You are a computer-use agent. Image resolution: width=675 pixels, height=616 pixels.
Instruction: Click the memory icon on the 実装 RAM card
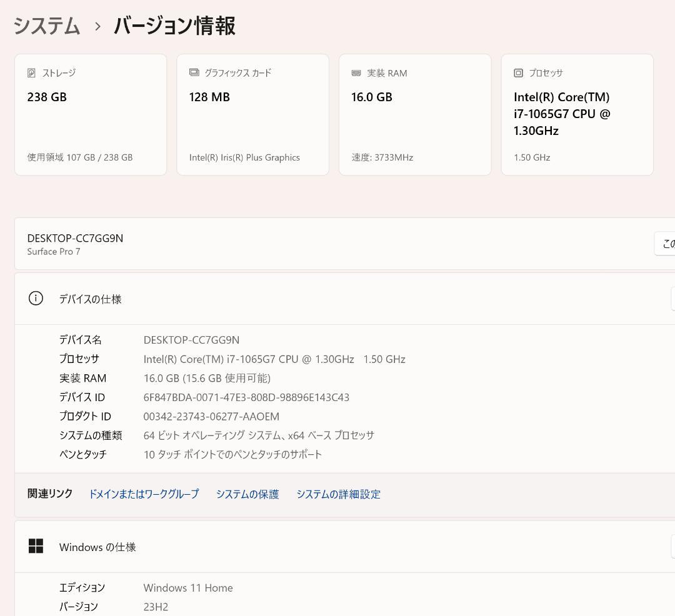pos(356,72)
